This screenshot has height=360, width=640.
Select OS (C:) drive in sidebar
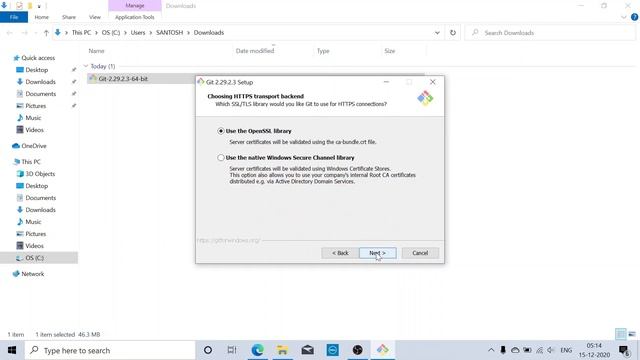[x=34, y=258]
